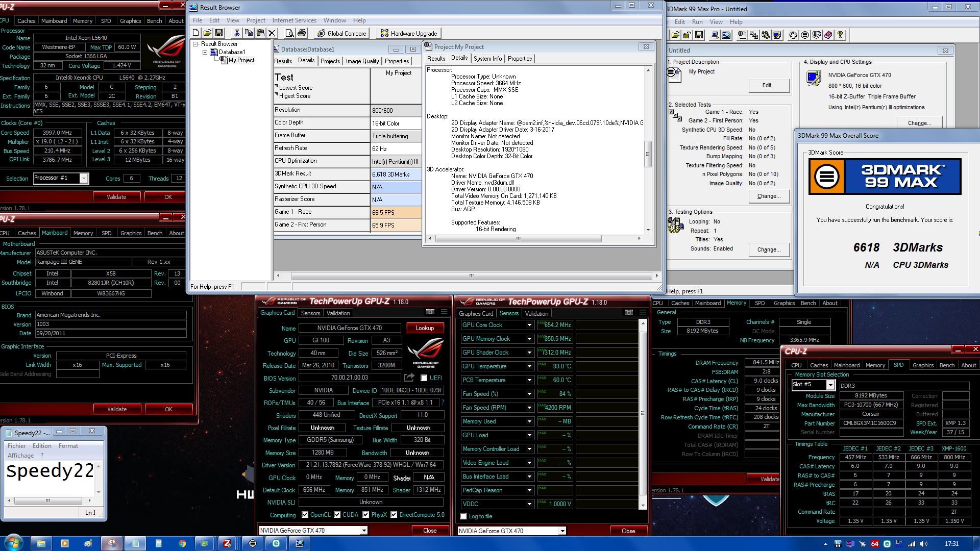Open the Fan Speed (RPM) sensor dropdown
The height and width of the screenshot is (551, 980).
click(x=529, y=408)
